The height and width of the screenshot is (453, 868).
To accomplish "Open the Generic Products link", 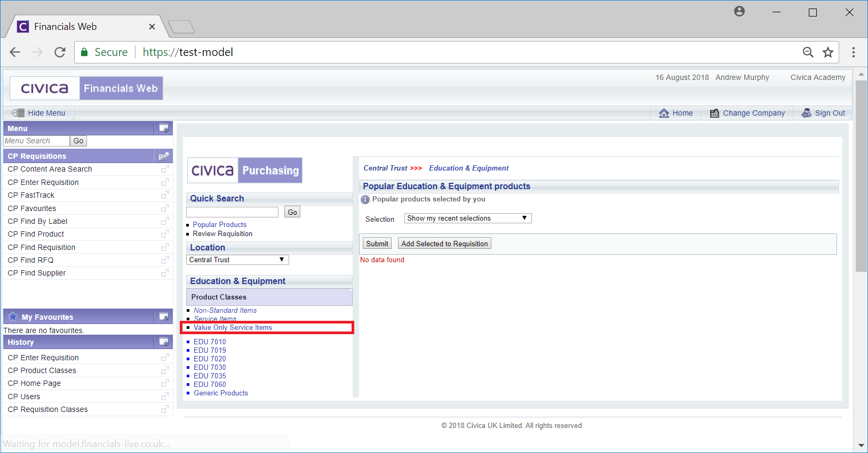I will [221, 393].
